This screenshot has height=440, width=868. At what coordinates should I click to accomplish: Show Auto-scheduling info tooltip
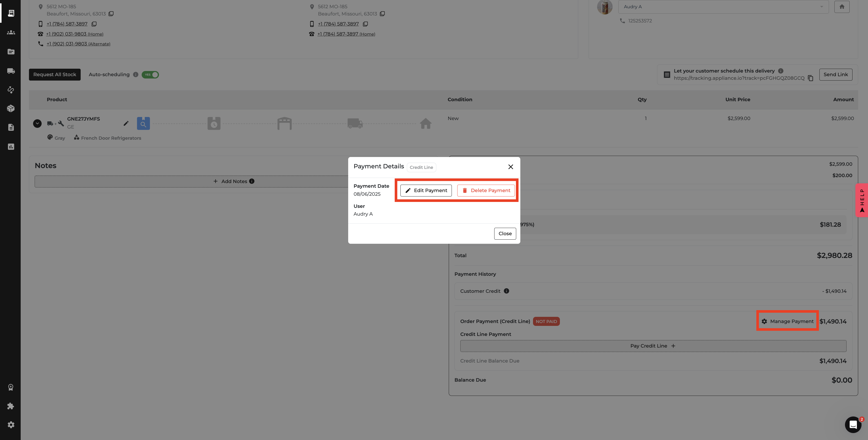[135, 75]
